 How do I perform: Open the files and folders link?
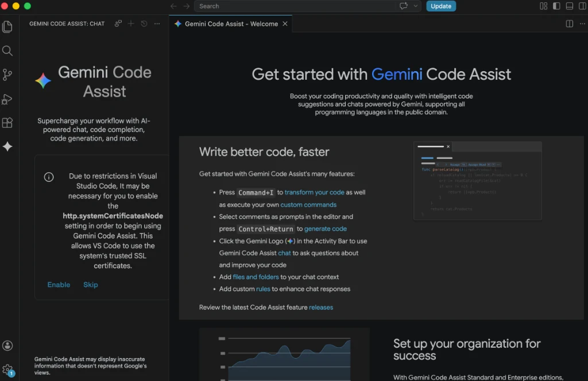click(x=256, y=277)
